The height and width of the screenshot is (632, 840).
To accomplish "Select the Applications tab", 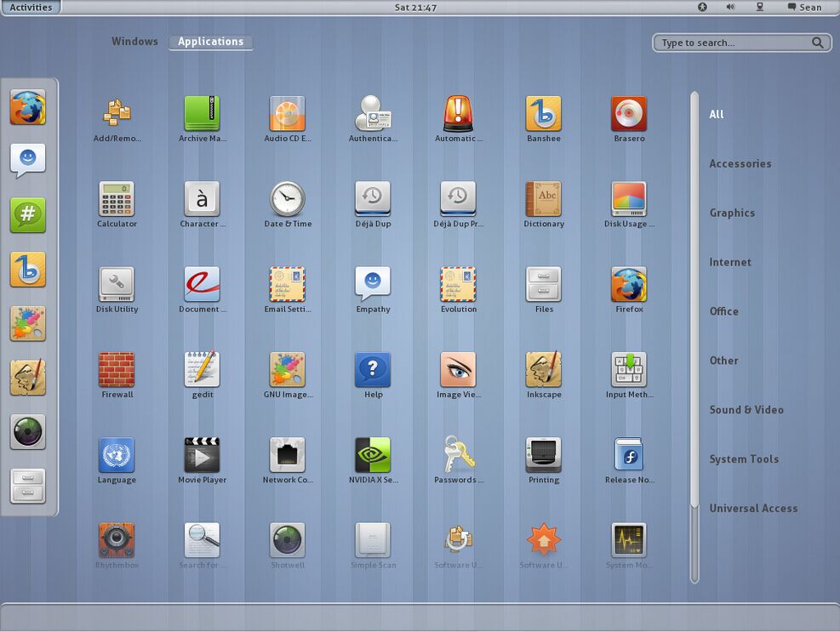I will (210, 42).
